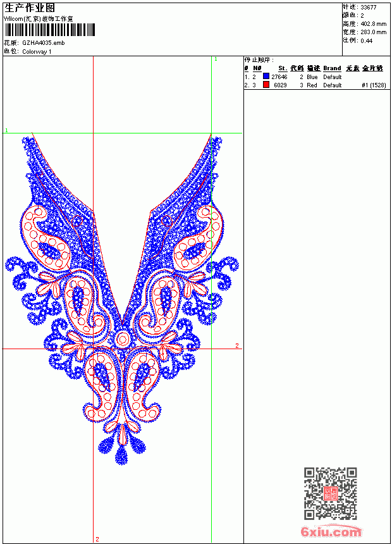Click the central red circle motif in design
The image size is (392, 544).
pyautogui.click(x=122, y=339)
